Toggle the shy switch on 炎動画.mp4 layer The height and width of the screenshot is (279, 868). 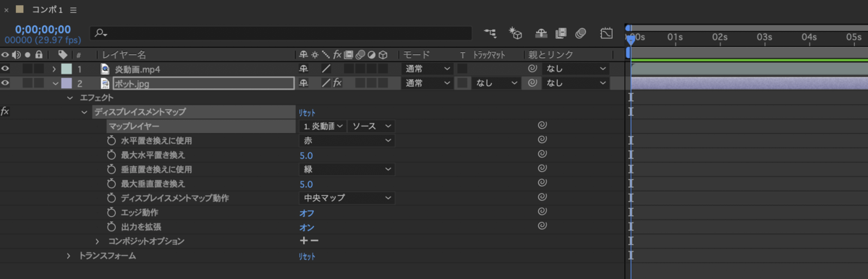tap(304, 69)
